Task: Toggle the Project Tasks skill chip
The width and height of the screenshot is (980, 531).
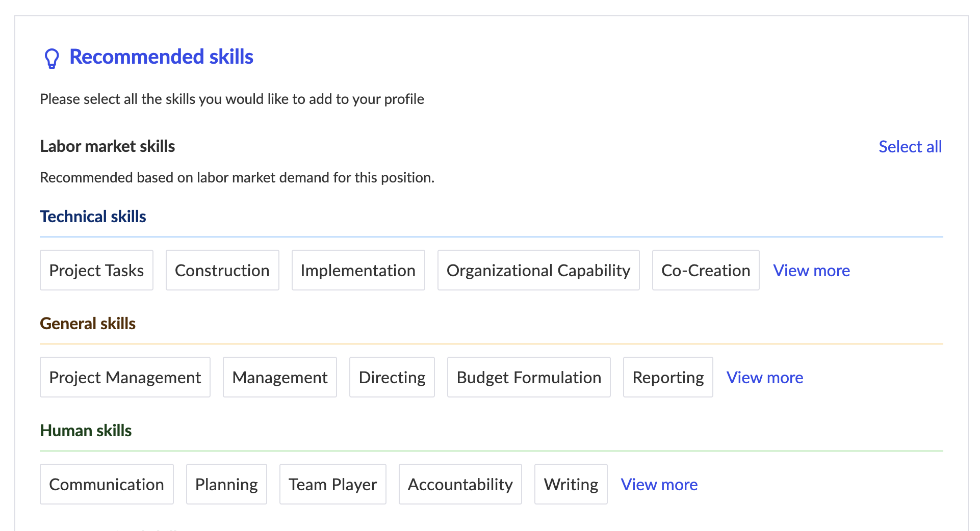Action: click(x=96, y=270)
